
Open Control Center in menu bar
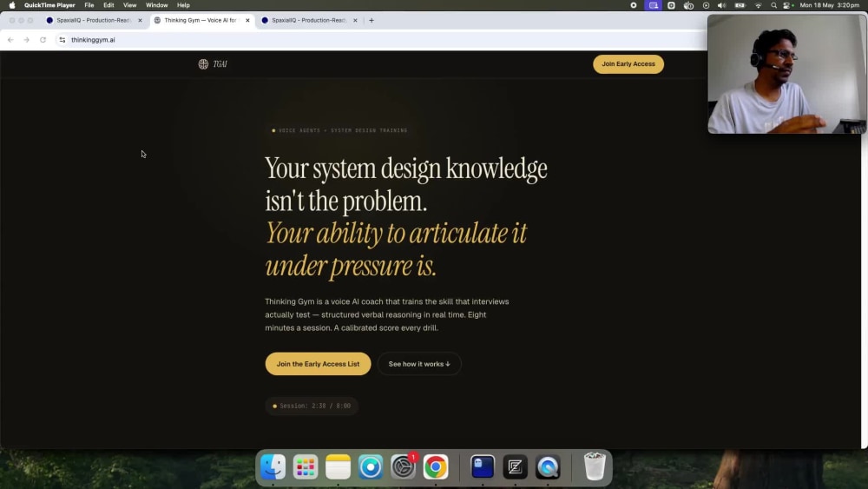(788, 5)
